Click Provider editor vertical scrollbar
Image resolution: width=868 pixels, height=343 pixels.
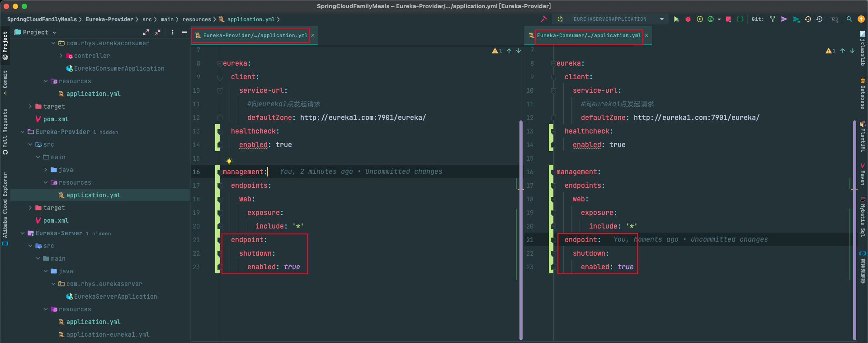521,230
